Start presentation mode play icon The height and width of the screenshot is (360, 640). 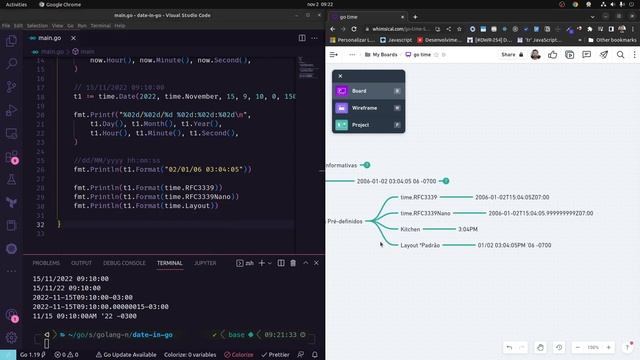tap(569, 55)
